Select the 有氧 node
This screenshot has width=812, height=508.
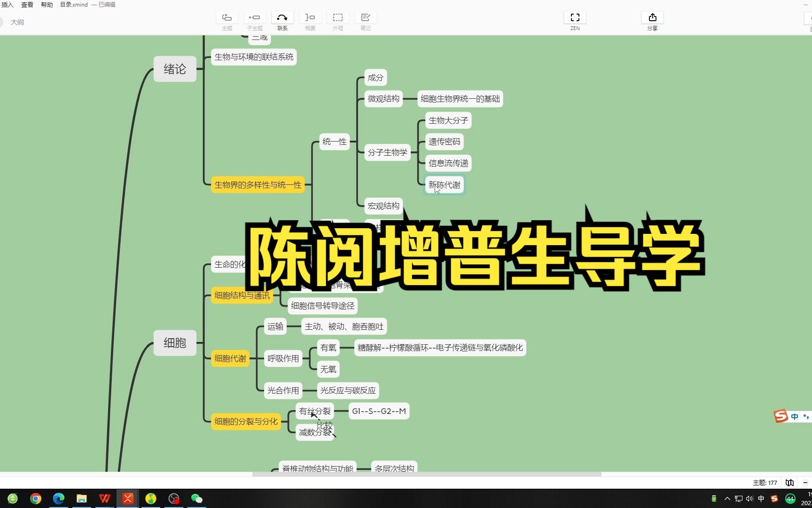point(328,348)
